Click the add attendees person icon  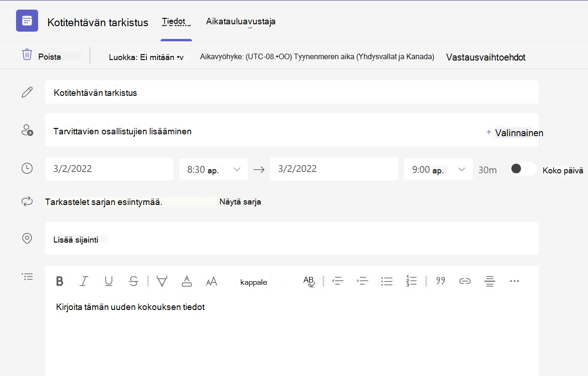[27, 130]
